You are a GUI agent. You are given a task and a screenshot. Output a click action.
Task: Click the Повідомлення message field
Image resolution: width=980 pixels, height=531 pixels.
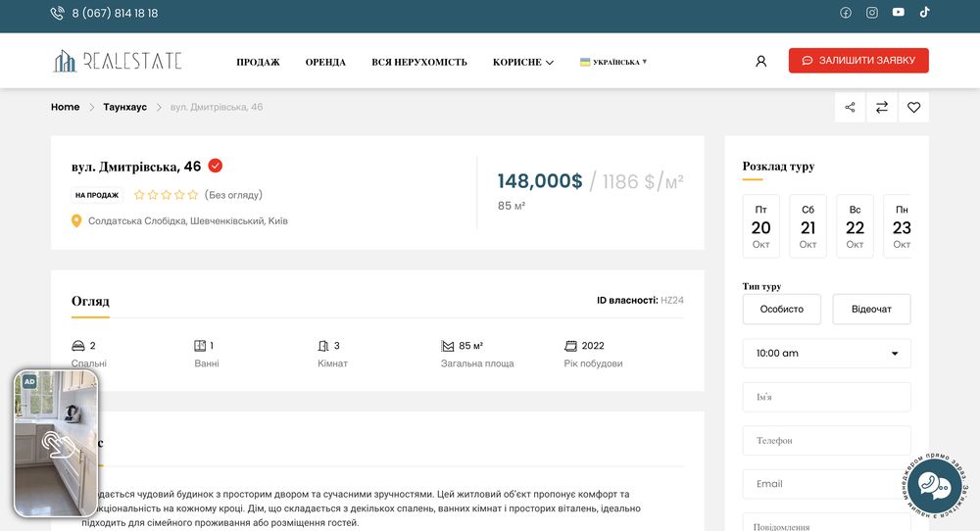[826, 522]
